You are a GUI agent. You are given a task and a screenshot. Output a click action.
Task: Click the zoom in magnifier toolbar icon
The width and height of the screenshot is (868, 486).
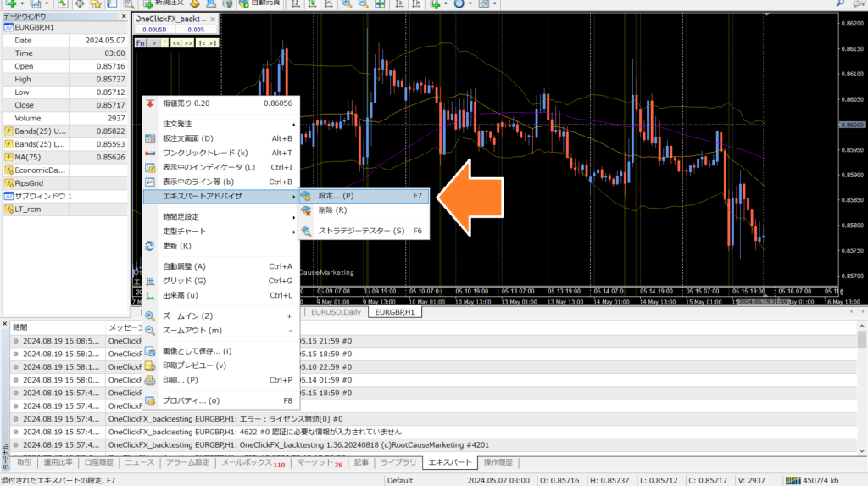click(348, 4)
